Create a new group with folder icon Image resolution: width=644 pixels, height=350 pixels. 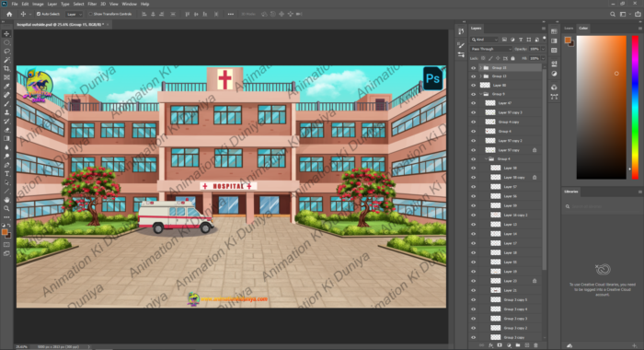[517, 345]
